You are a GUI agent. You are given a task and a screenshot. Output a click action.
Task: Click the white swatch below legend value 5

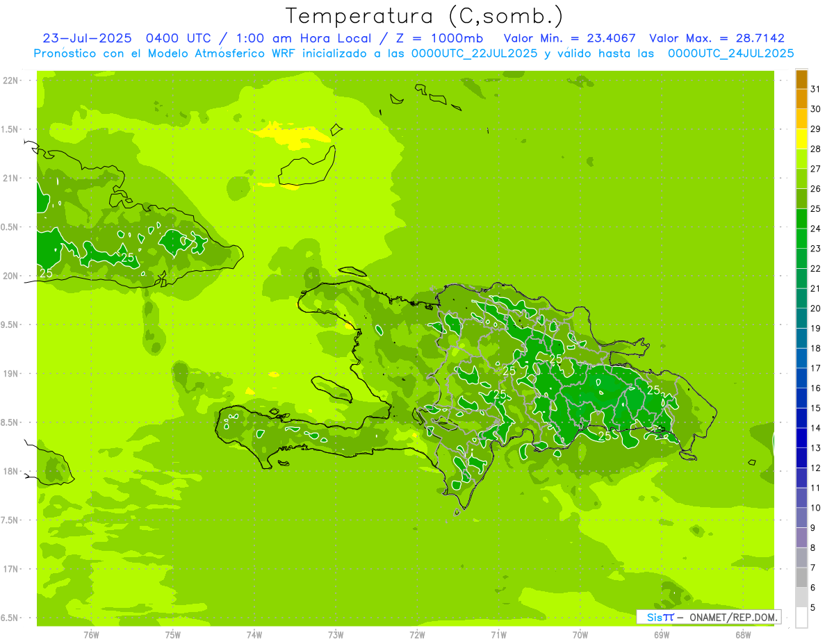(x=801, y=618)
